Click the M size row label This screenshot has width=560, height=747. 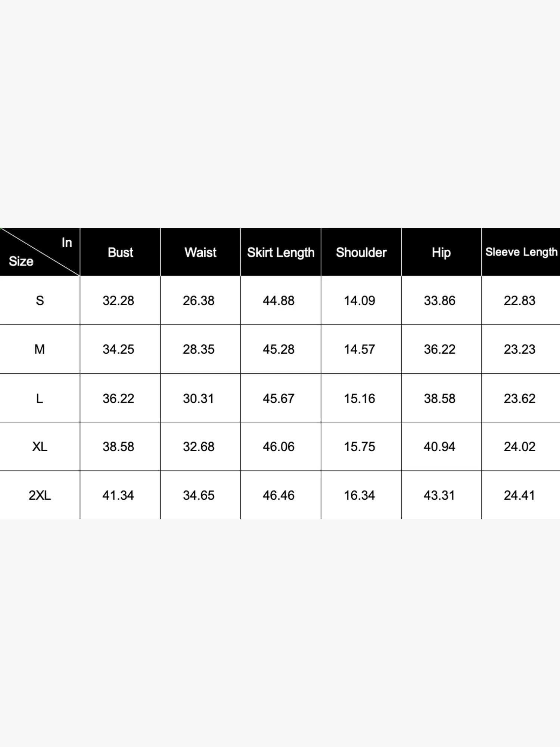(x=40, y=350)
